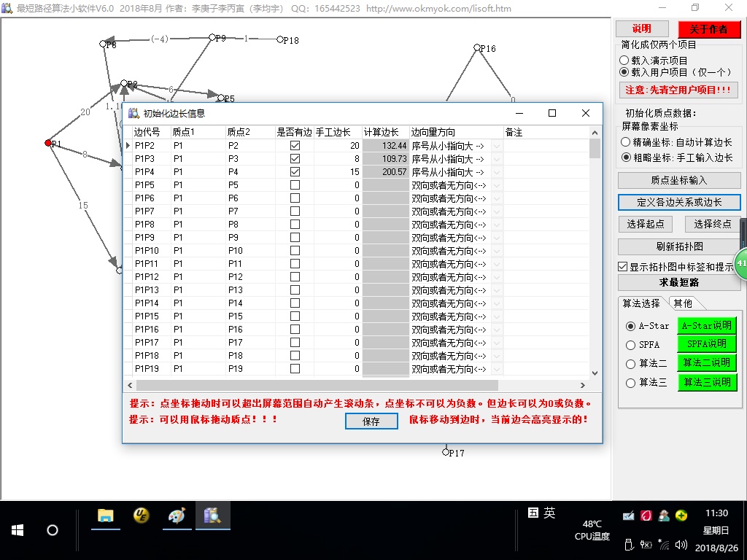Check edge checkbox for P1P10
747x560 pixels.
295,251
